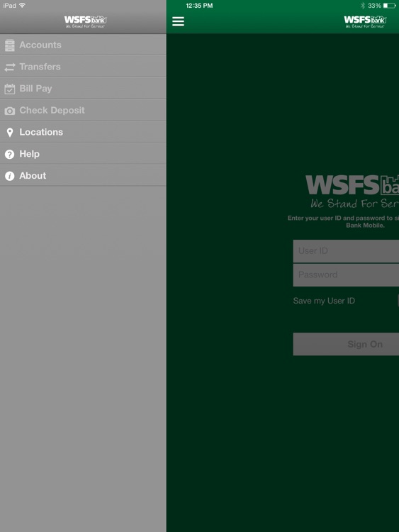399x532 pixels.
Task: Click the Bill Pay calendar icon
Action: click(10, 89)
